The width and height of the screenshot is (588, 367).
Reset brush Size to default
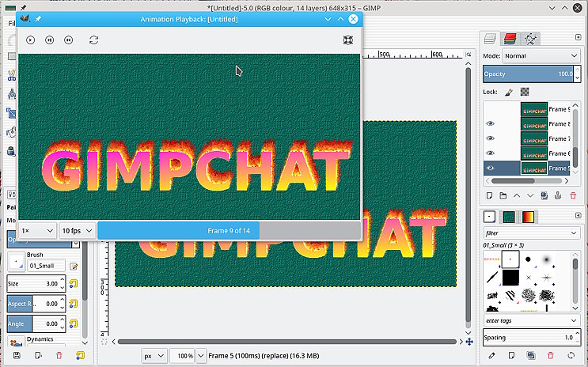pyautogui.click(x=74, y=284)
